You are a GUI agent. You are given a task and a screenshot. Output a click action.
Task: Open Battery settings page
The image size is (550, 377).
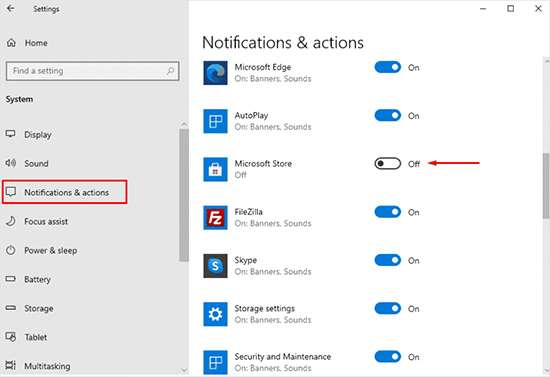pyautogui.click(x=37, y=280)
